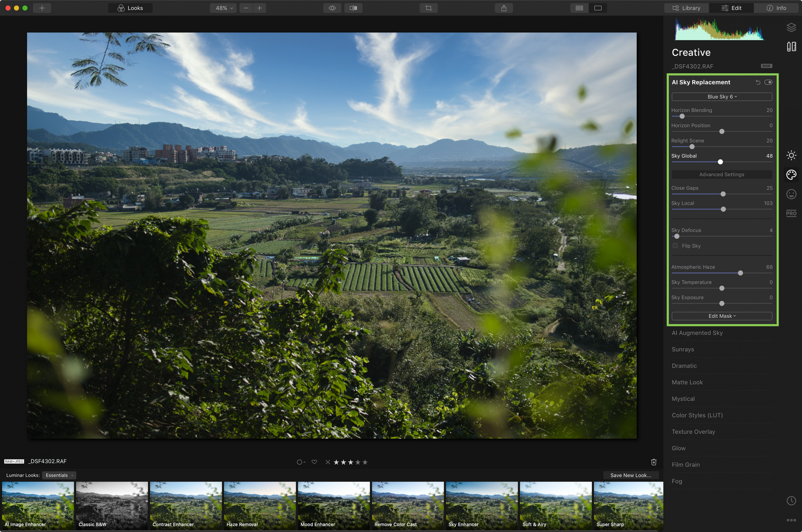The width and height of the screenshot is (802, 532).
Task: Toggle the quick preview eye icon
Action: pos(332,8)
